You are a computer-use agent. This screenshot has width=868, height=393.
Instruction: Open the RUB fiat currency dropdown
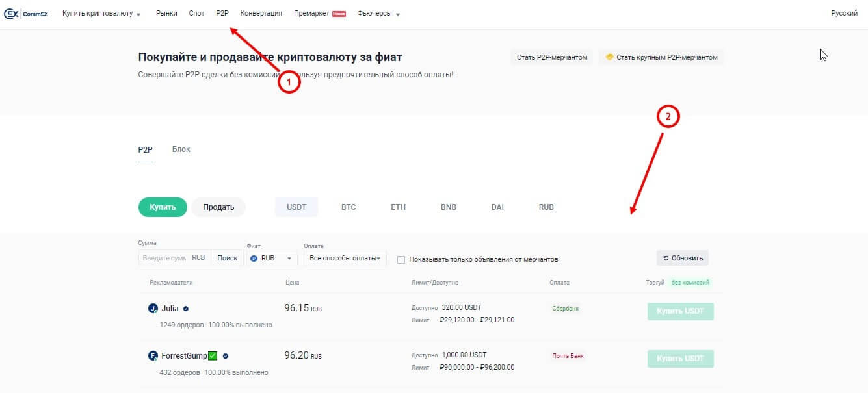(x=272, y=258)
